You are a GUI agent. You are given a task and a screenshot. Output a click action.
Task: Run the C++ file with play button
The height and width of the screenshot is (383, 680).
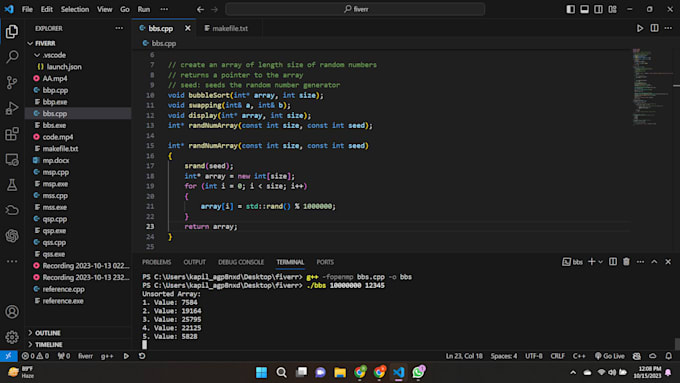[x=640, y=28]
